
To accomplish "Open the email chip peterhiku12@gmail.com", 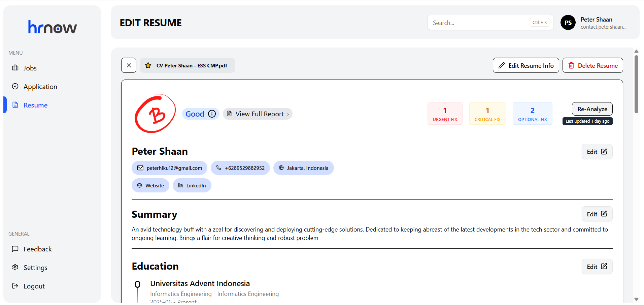I will 169,168.
